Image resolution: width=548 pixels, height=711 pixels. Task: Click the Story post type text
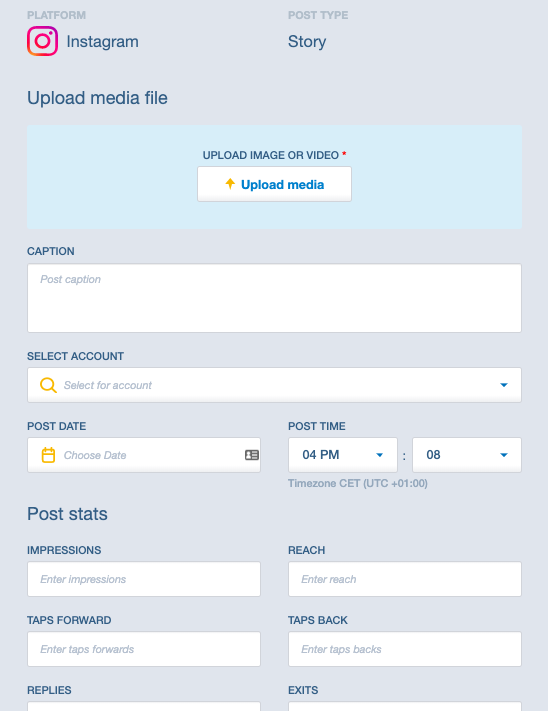click(307, 41)
